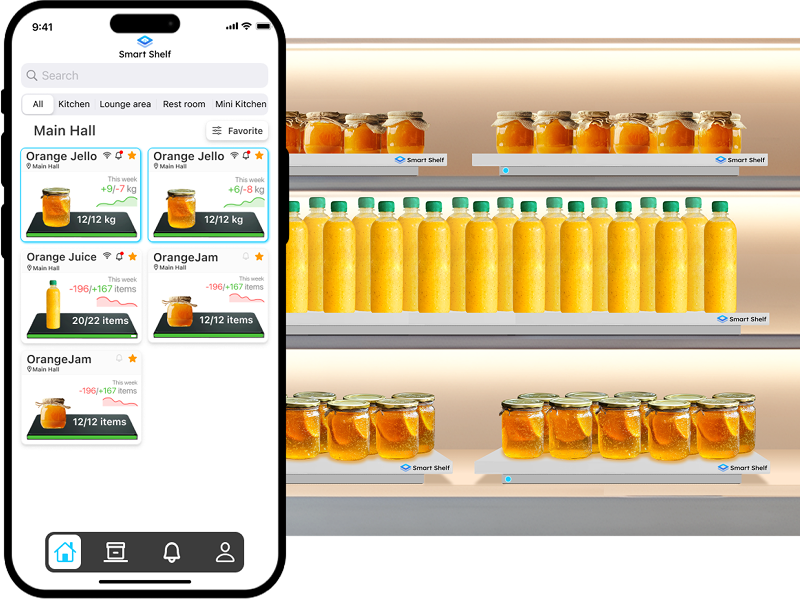Screen dimensions: 800x600
Task: Toggle star on OrangeJam card beside Orange Juice
Action: (x=259, y=256)
